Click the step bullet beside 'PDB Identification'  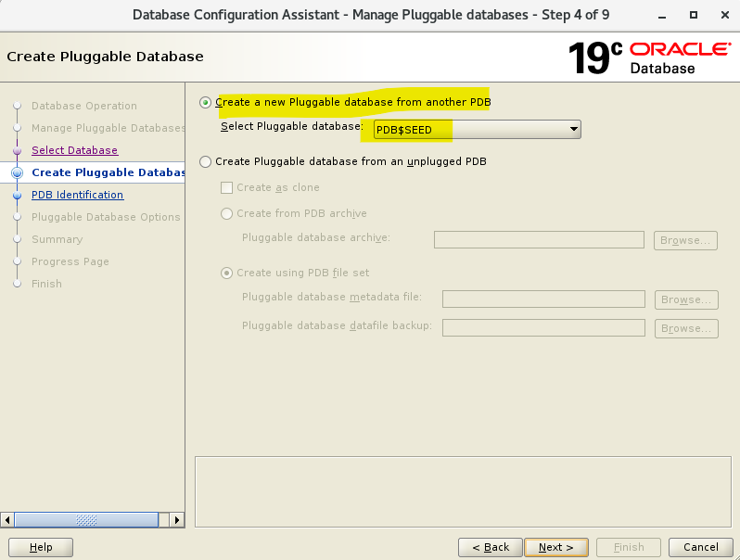pyautogui.click(x=18, y=195)
